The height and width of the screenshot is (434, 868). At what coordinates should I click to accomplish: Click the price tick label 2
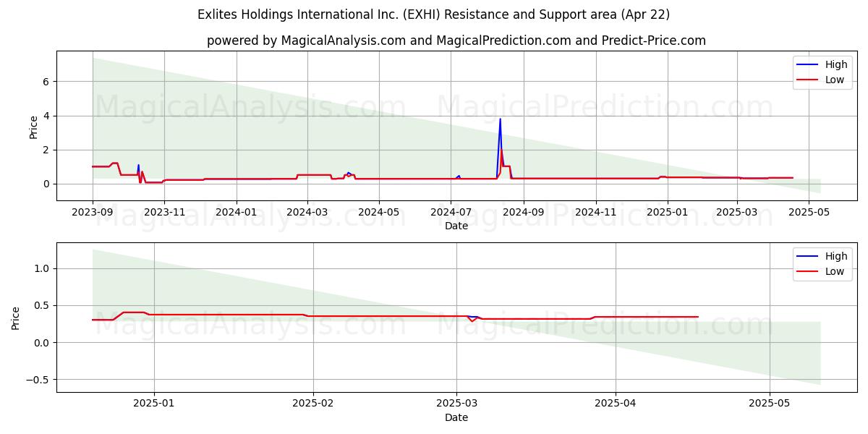[x=48, y=150]
